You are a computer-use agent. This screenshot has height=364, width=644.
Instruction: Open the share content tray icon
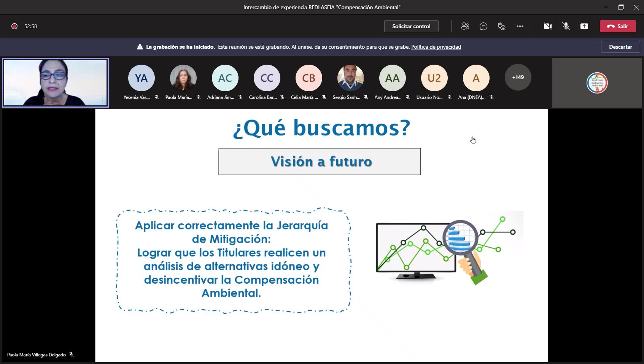[x=584, y=26]
